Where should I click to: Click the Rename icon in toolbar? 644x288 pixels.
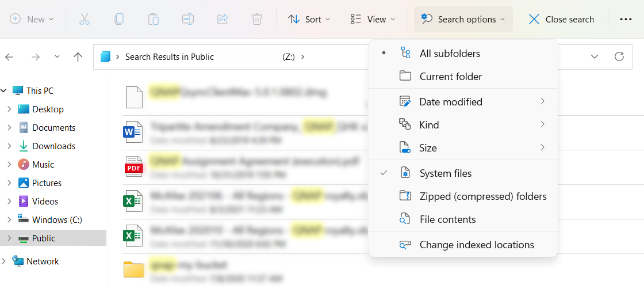[188, 19]
